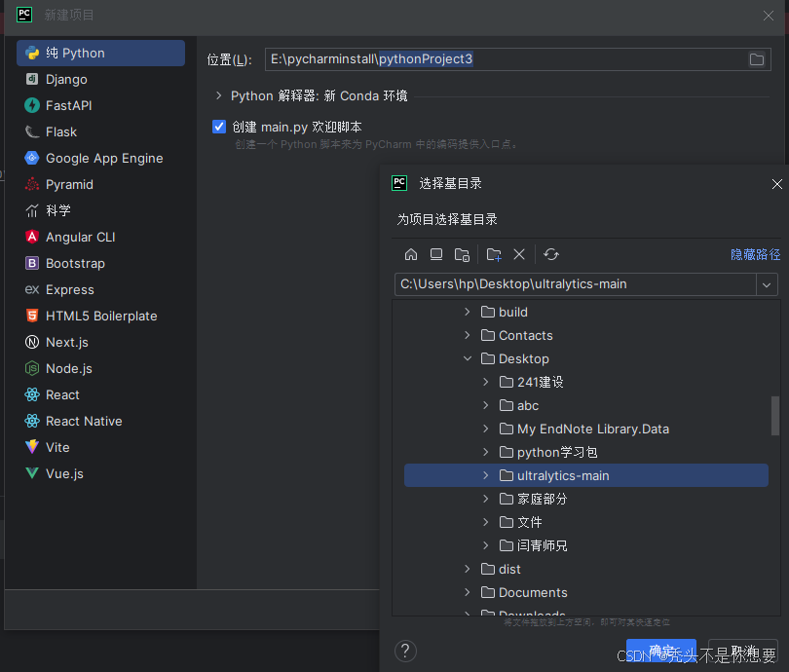Expand the Contacts folder
789x672 pixels.
(x=467, y=335)
